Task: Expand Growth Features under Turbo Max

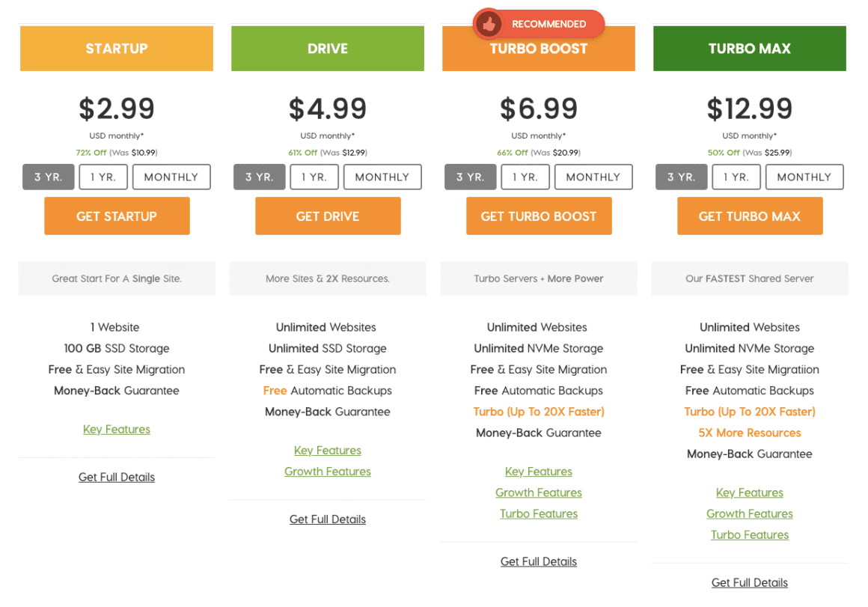Action: [x=750, y=513]
